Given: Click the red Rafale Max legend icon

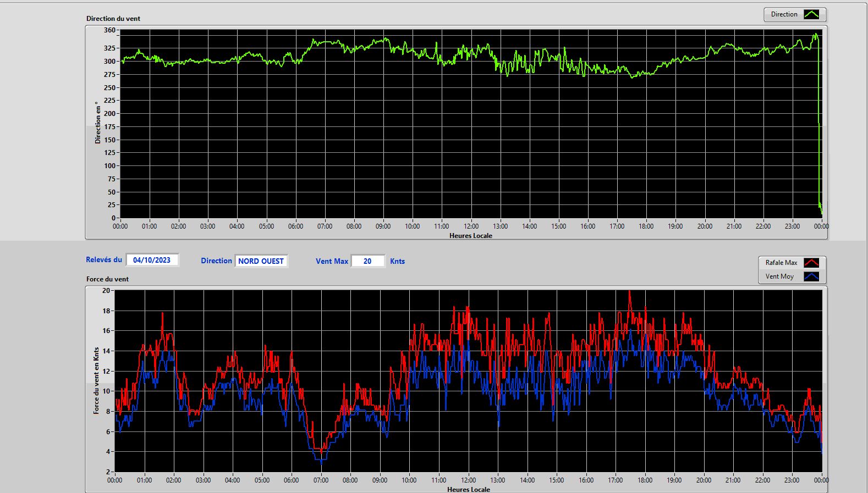Looking at the screenshot, I should 811,263.
